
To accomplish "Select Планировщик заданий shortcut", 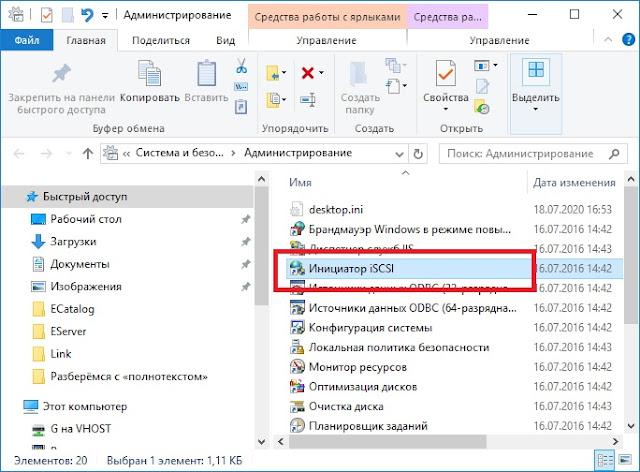I will (368, 426).
